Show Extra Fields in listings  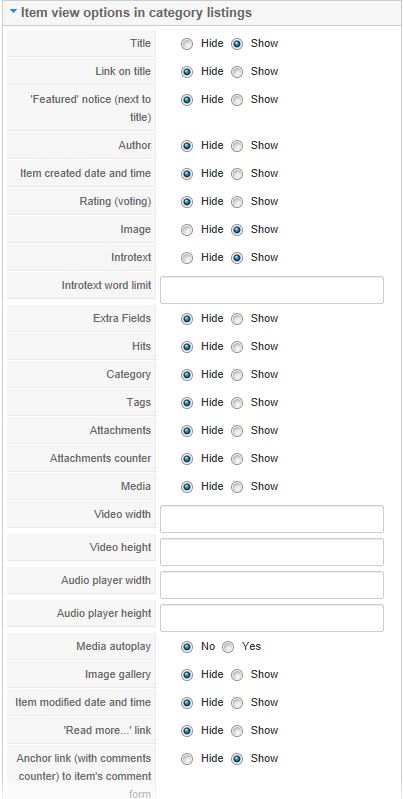[237, 319]
